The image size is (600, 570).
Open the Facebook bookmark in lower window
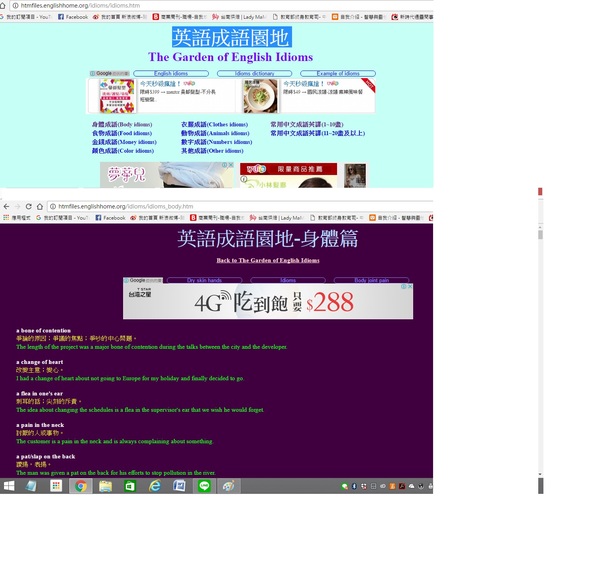click(x=110, y=217)
